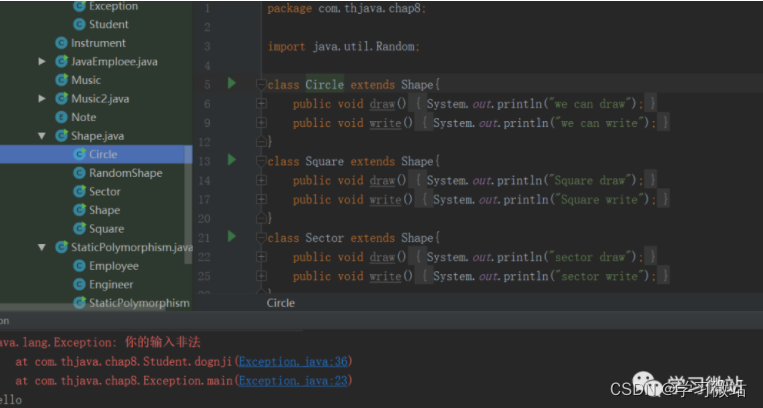Screen dimensions: 763x408
Task: Expand Square draw() method fold
Action: (261, 180)
